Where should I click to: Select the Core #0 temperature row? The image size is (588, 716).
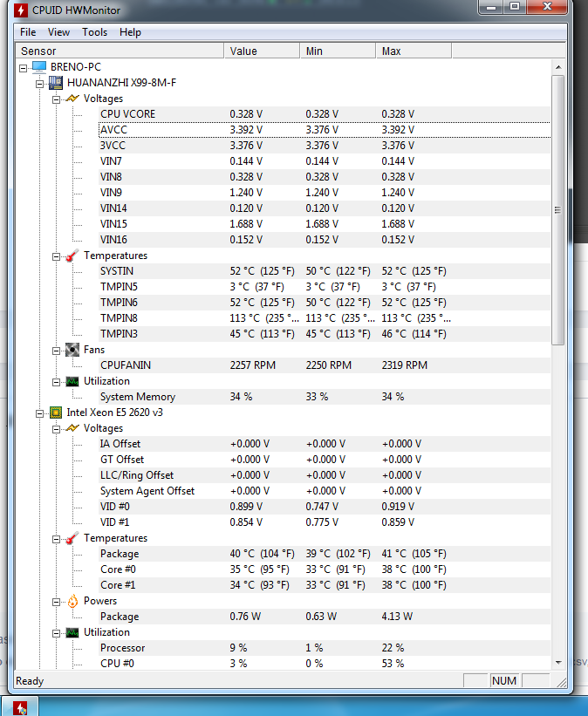point(325,569)
